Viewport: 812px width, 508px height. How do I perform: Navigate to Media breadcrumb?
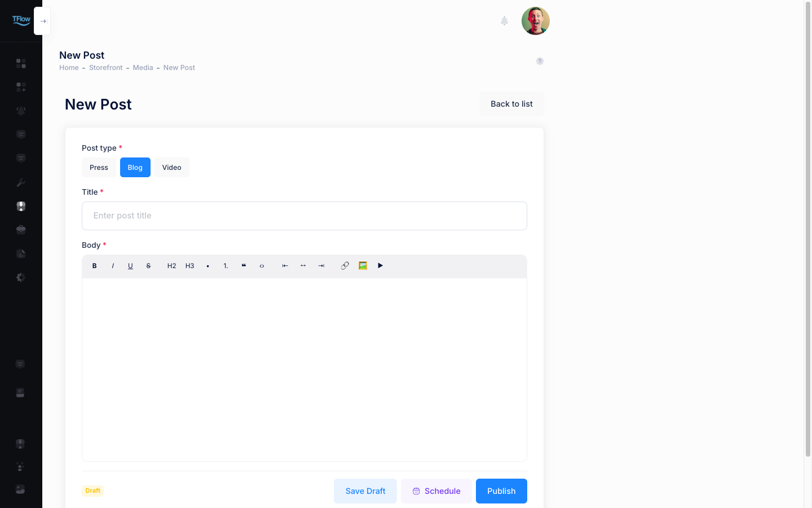coord(143,68)
